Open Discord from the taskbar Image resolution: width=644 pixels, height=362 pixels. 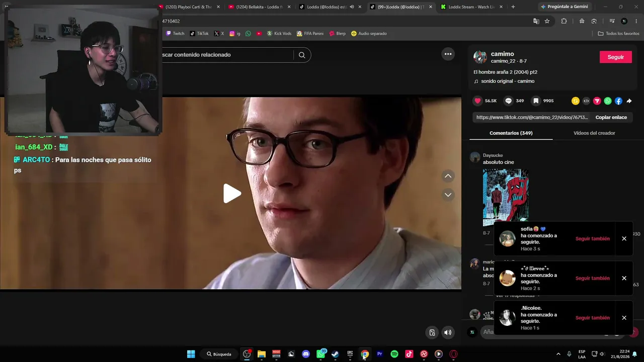[x=306, y=354]
